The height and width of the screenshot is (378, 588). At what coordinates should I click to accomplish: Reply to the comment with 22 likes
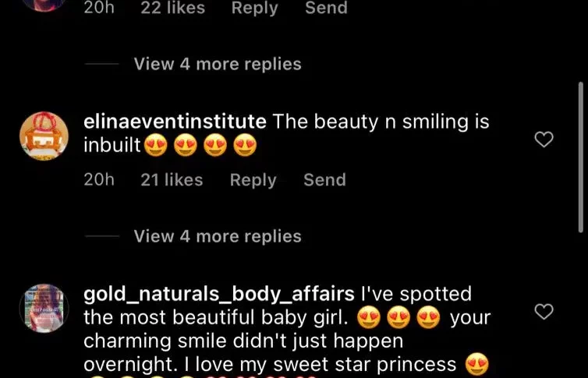[255, 8]
